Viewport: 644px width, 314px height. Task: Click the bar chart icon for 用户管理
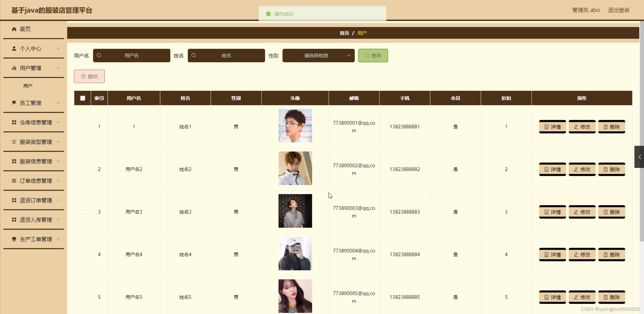pos(14,68)
